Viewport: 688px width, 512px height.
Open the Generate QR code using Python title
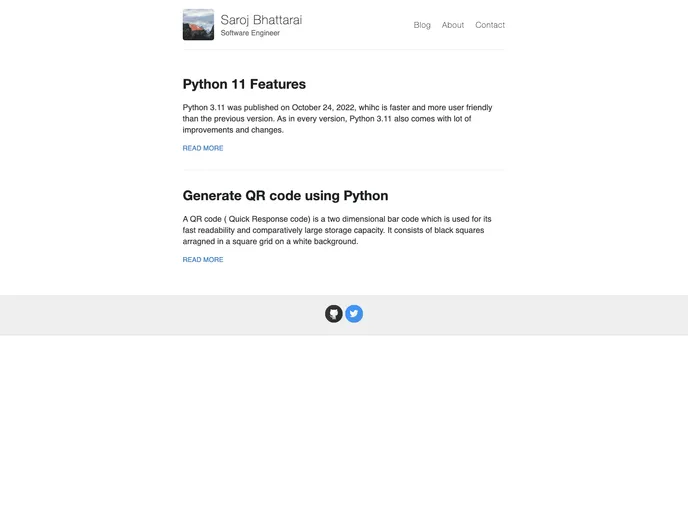coord(285,196)
